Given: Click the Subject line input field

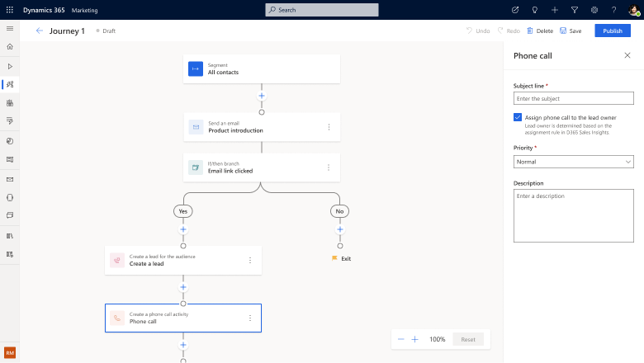Looking at the screenshot, I should point(573,98).
